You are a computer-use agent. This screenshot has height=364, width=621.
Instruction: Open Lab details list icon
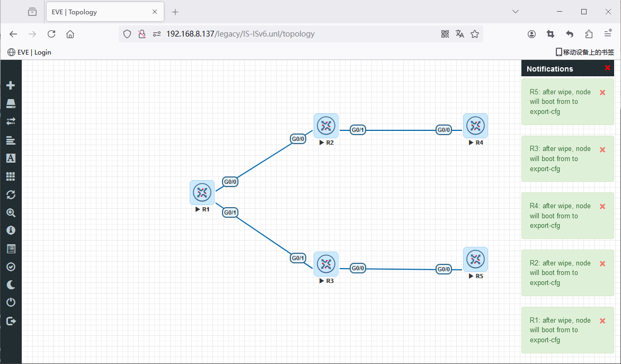coord(11,248)
